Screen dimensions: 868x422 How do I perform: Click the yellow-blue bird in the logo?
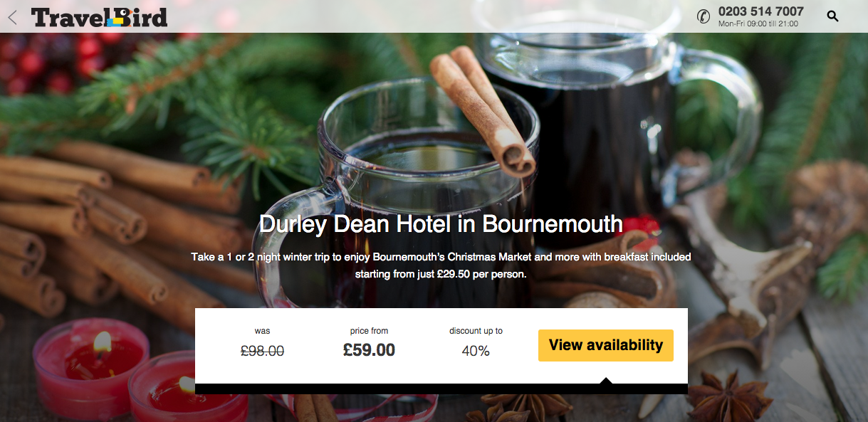[115, 21]
